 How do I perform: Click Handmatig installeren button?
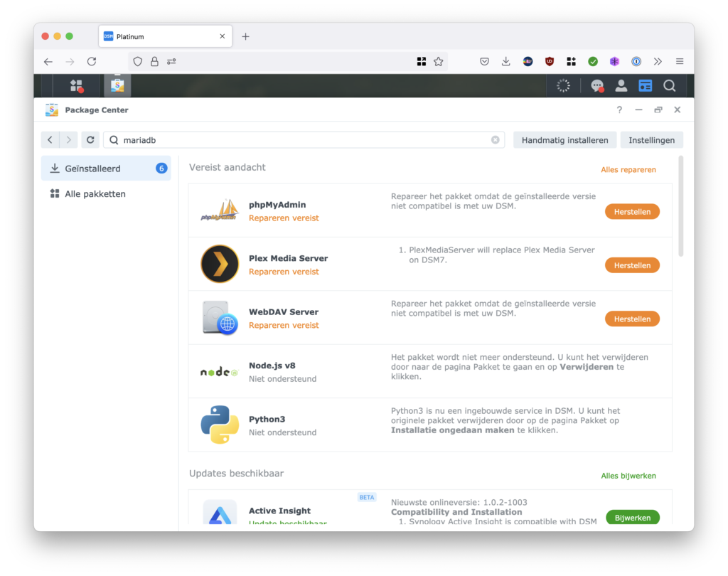[564, 140]
